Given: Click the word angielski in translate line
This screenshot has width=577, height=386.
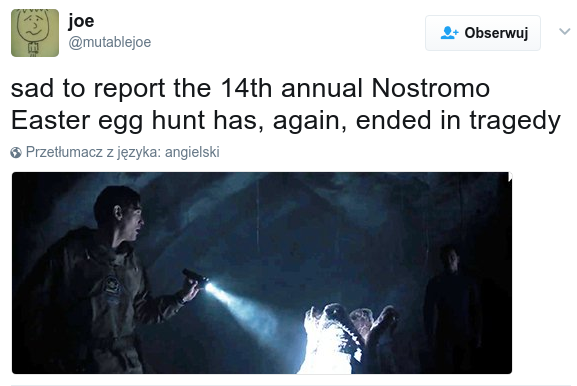Looking at the screenshot, I should [192, 152].
